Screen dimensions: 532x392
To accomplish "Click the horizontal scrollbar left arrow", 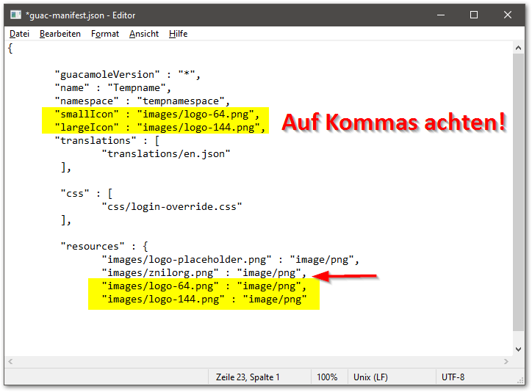I will coord(11,362).
